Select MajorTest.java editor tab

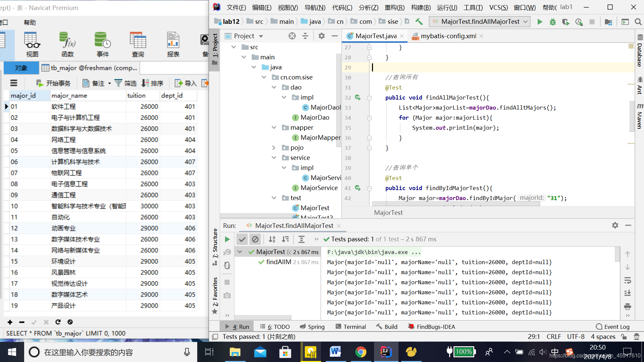coord(375,36)
